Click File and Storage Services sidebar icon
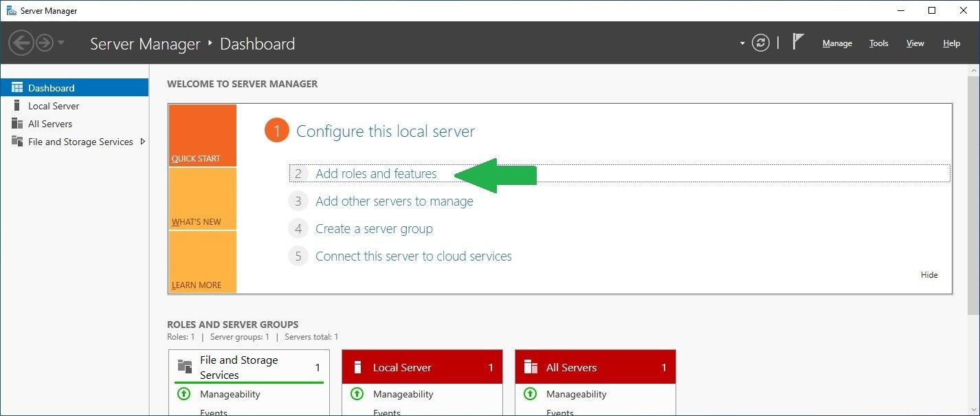 coord(17,142)
